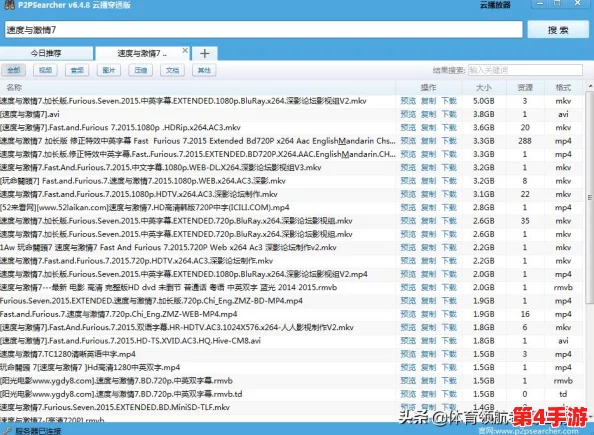This screenshot has width=594, height=435.
Task: Click 预览 for the 5.0GB mkv row
Action: (x=408, y=101)
